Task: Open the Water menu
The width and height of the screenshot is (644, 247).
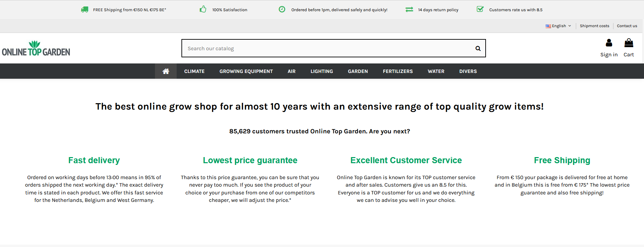Action: (x=436, y=71)
